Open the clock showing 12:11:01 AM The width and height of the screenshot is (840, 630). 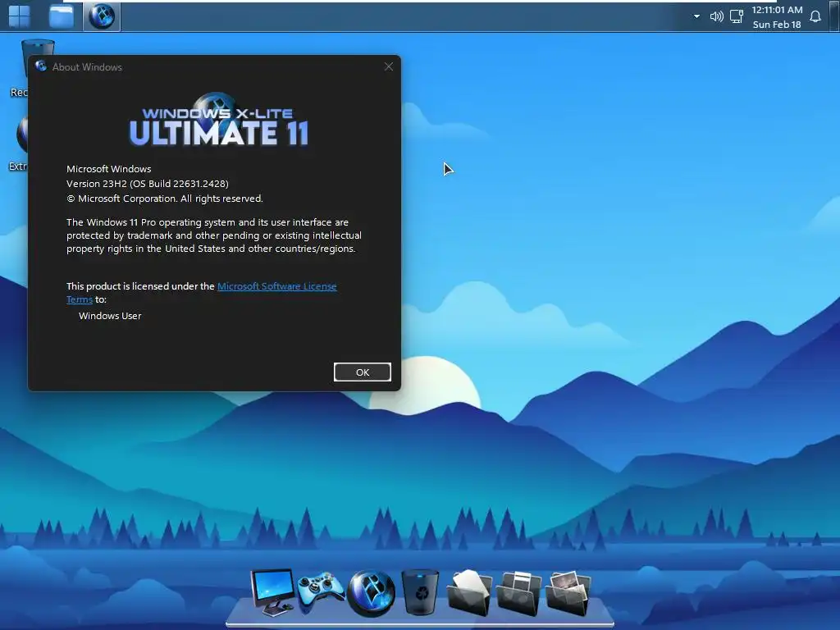[x=777, y=10]
